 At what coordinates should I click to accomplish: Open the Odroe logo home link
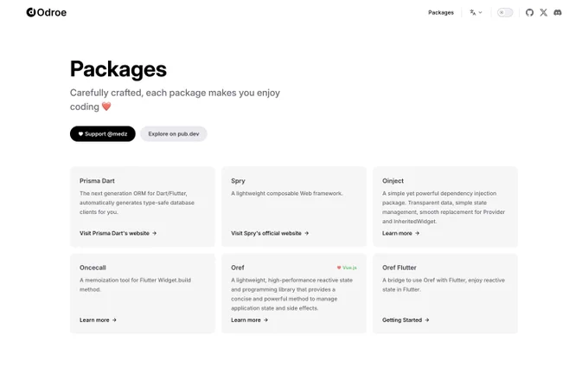47,12
